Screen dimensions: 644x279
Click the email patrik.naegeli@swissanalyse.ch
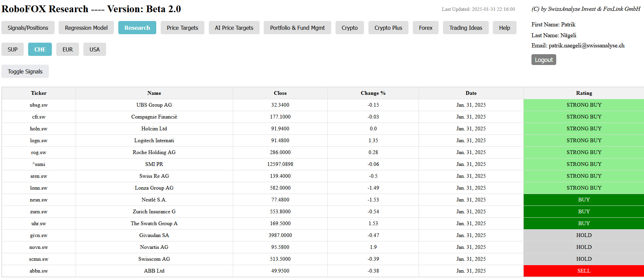(586, 45)
